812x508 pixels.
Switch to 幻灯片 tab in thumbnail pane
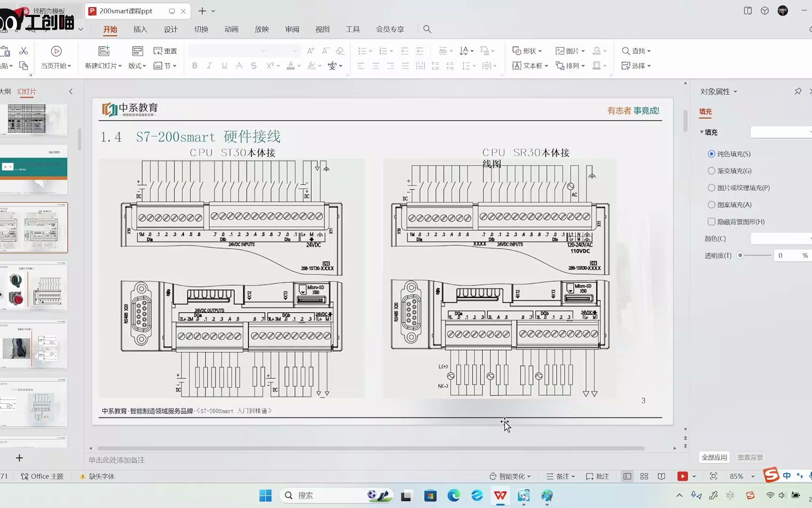click(26, 92)
